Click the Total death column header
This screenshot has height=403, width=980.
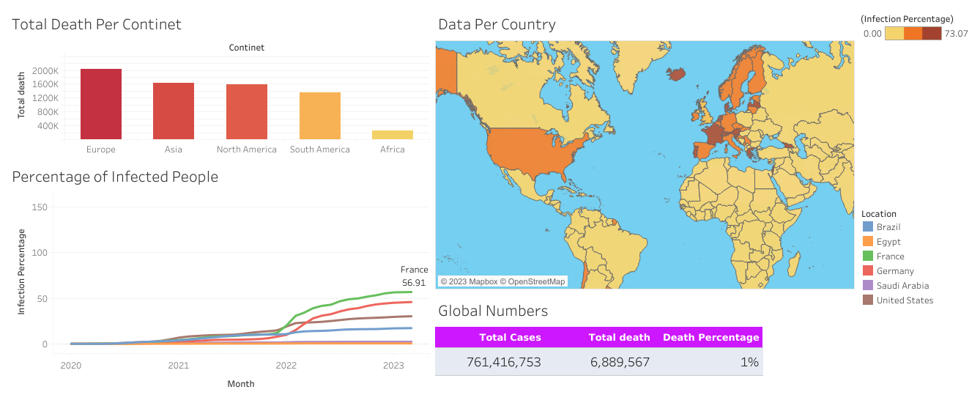click(620, 338)
